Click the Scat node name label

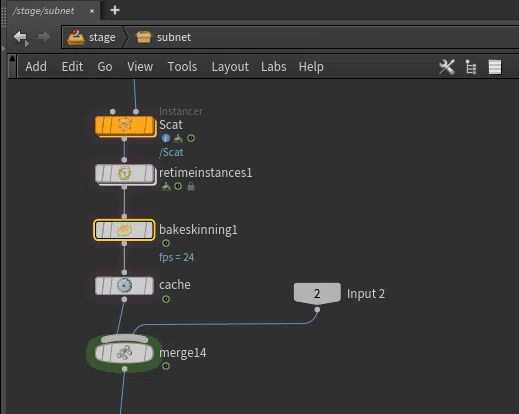[171, 125]
